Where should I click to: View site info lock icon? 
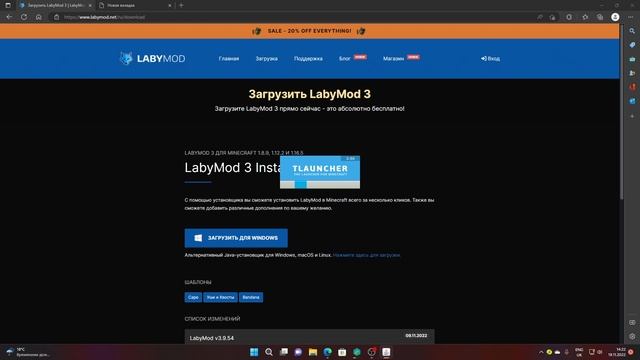(56, 17)
